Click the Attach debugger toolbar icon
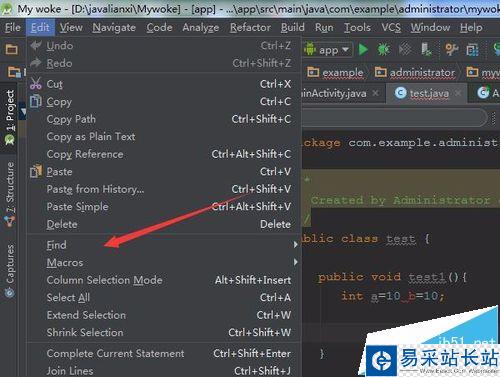The image size is (500, 377). coord(426,49)
